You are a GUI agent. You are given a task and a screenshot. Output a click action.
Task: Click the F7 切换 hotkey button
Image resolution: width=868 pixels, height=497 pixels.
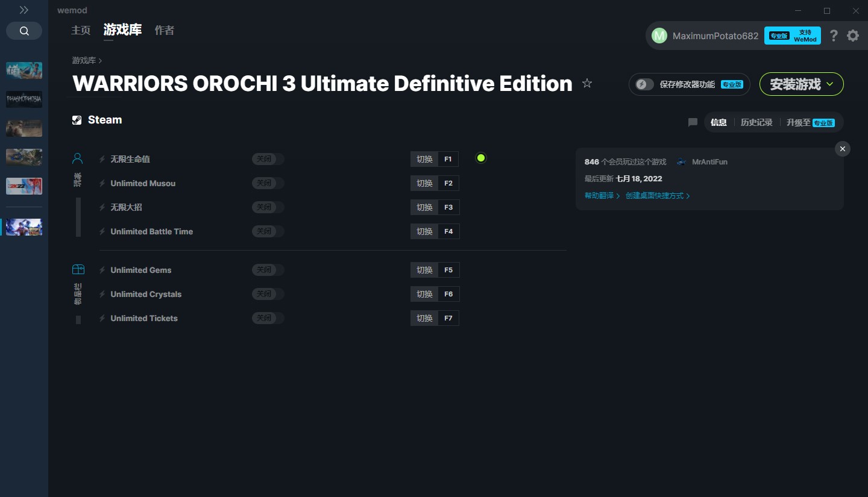[435, 318]
